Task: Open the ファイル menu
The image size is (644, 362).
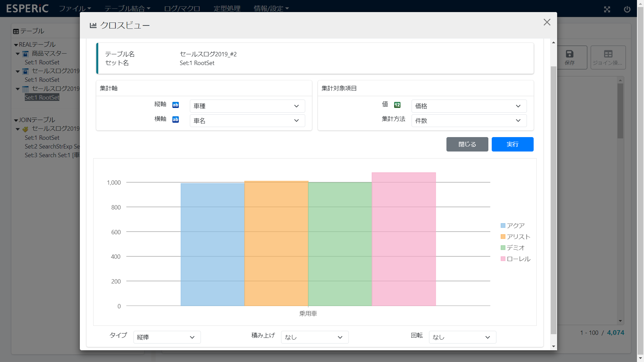Action: coord(75,8)
